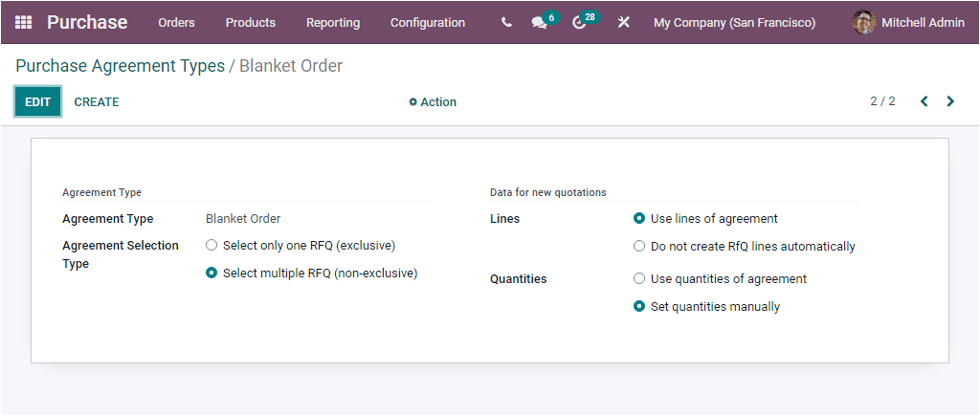Go to previous record arrow
This screenshot has height=416, width=980.
[924, 101]
